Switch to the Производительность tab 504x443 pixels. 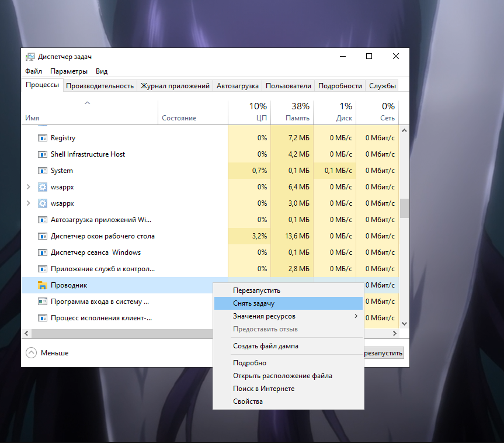(x=100, y=86)
